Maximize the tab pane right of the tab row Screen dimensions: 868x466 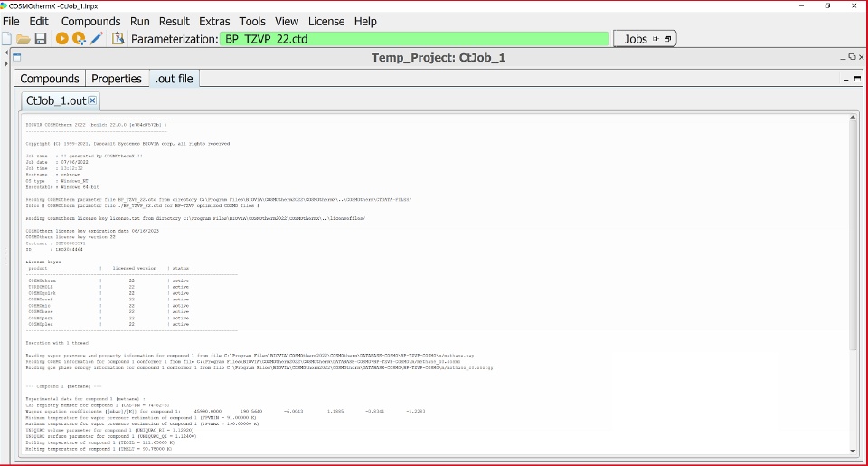(857, 80)
